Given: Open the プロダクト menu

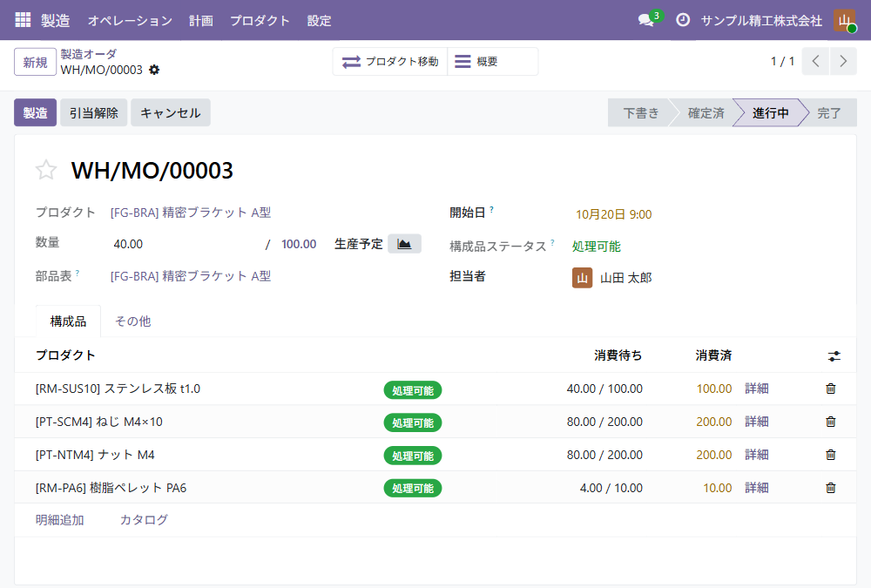Looking at the screenshot, I should [x=260, y=21].
